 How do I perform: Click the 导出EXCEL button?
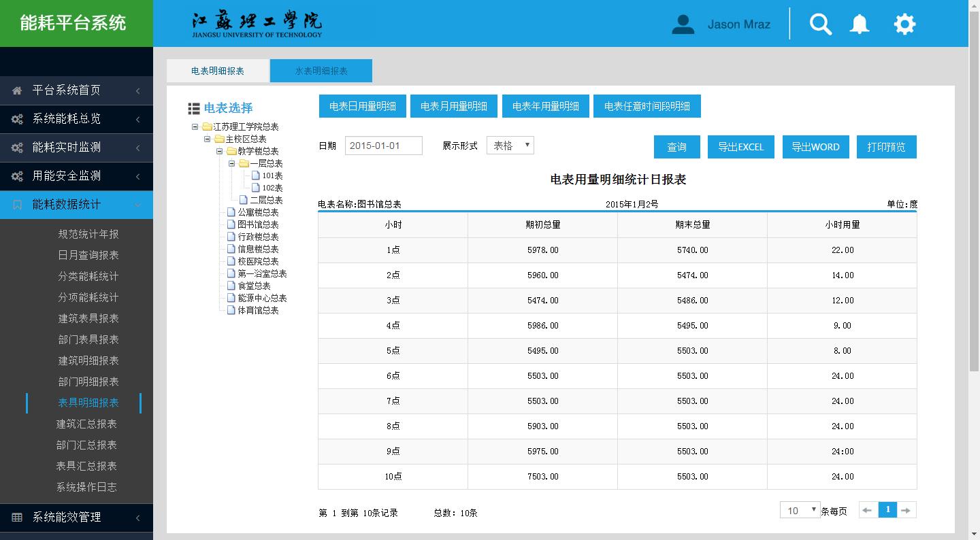pos(741,147)
